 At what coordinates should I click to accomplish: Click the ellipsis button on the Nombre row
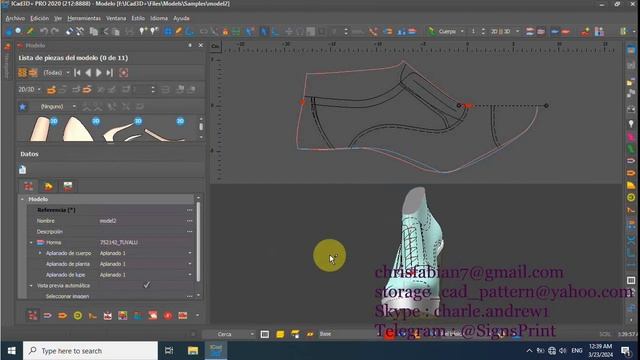189,221
